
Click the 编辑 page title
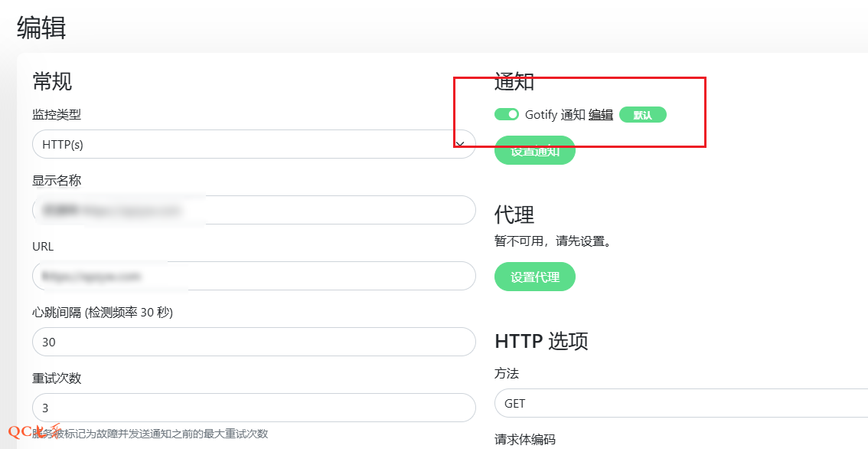(42, 28)
